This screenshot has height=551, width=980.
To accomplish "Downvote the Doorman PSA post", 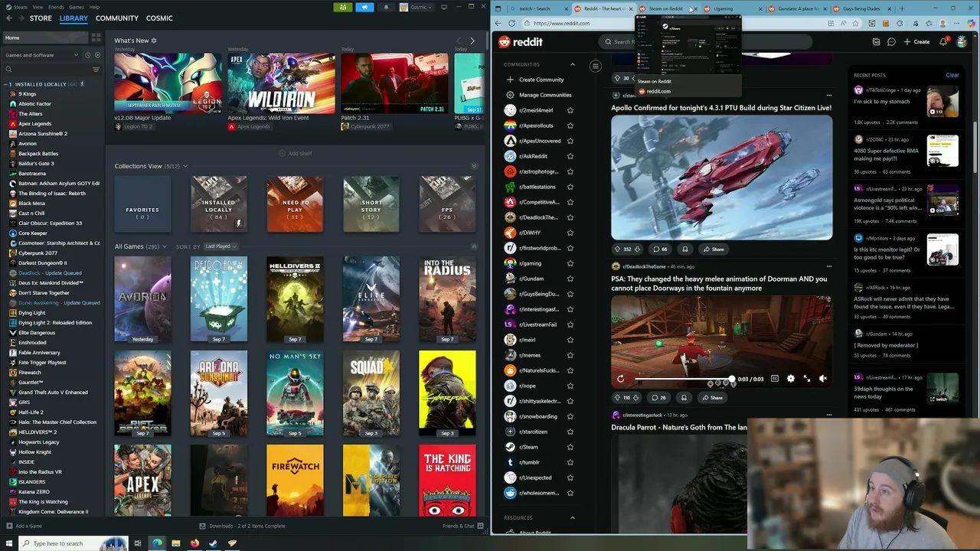I will click(x=637, y=398).
